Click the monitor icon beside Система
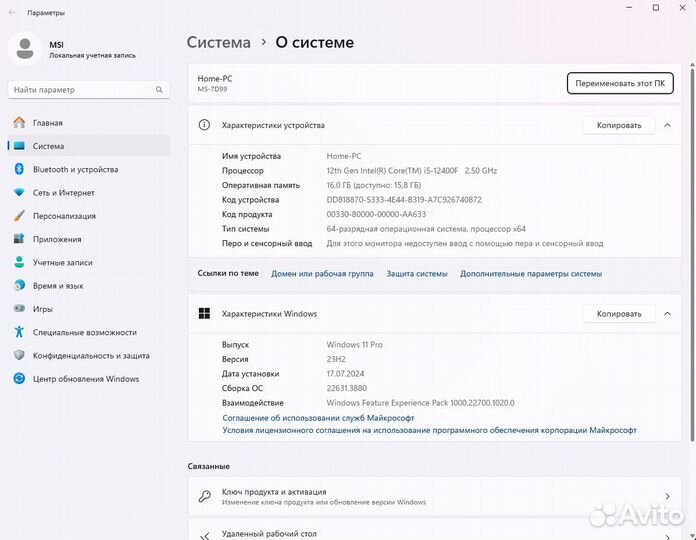Screen dimensions: 696x540 click(x=19, y=146)
